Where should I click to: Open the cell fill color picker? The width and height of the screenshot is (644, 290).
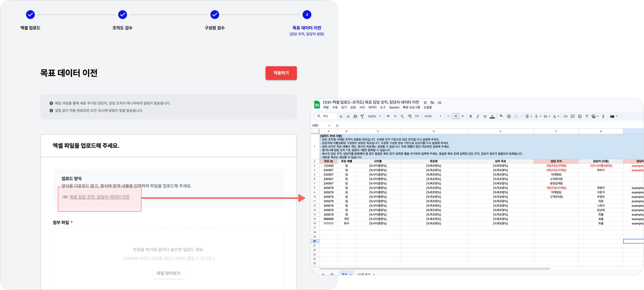(501, 116)
